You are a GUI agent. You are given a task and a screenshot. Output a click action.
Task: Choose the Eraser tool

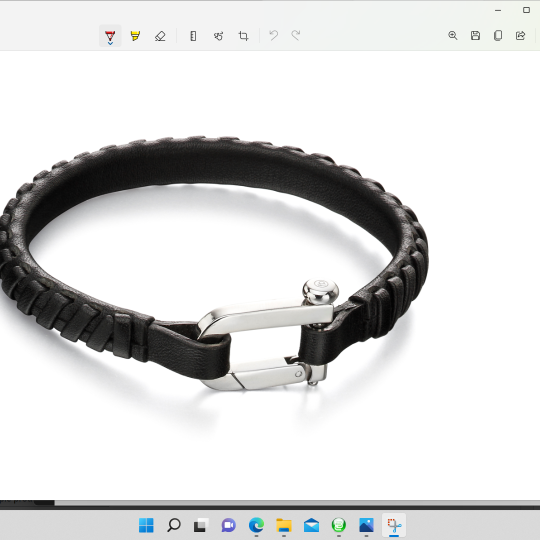(160, 35)
